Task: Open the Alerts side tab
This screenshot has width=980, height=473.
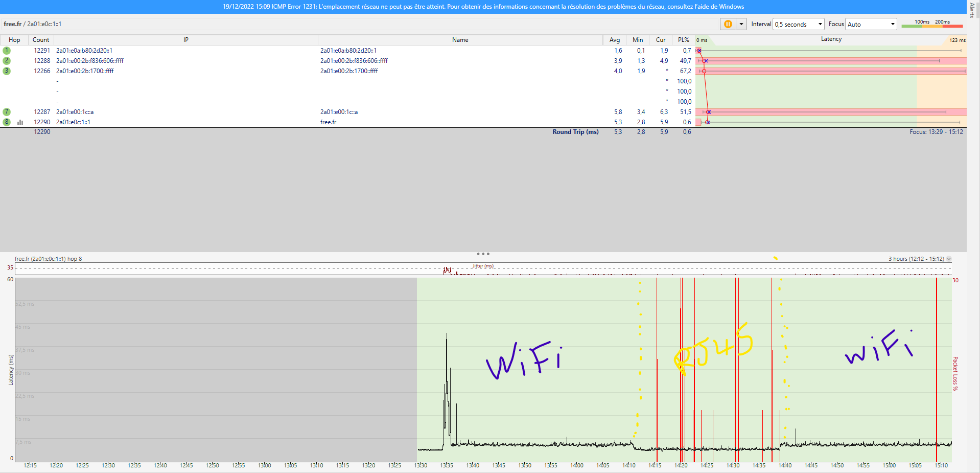Action: (972, 10)
